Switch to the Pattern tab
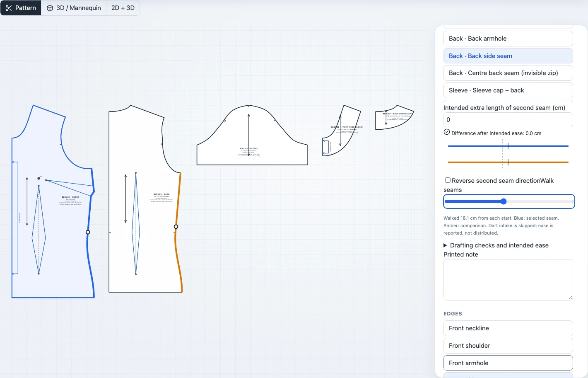Image resolution: width=588 pixels, height=378 pixels. tap(21, 8)
